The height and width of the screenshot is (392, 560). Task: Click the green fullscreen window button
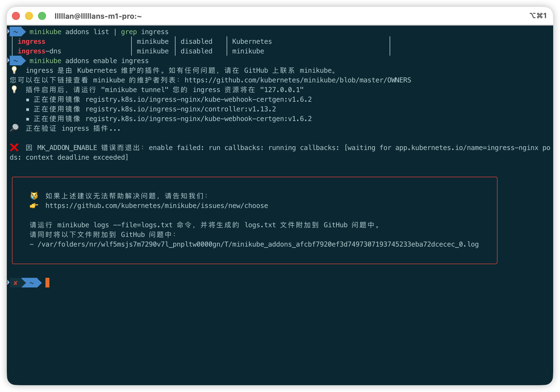click(x=42, y=16)
